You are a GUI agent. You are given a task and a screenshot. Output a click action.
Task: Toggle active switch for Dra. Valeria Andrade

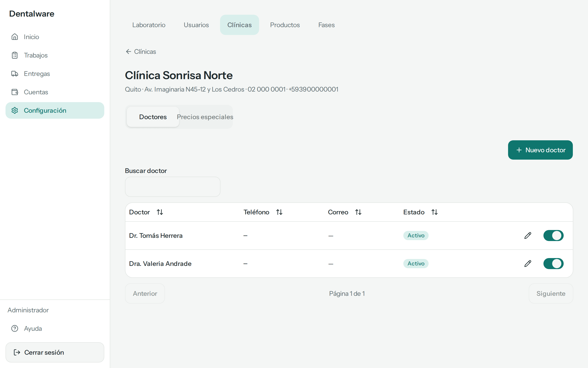(554, 264)
